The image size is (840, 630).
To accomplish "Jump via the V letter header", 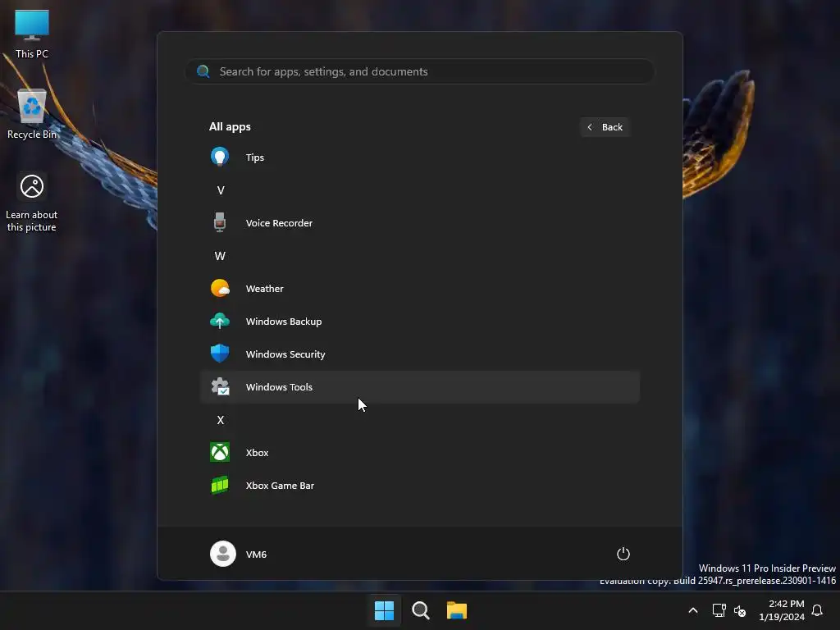I will pos(220,190).
